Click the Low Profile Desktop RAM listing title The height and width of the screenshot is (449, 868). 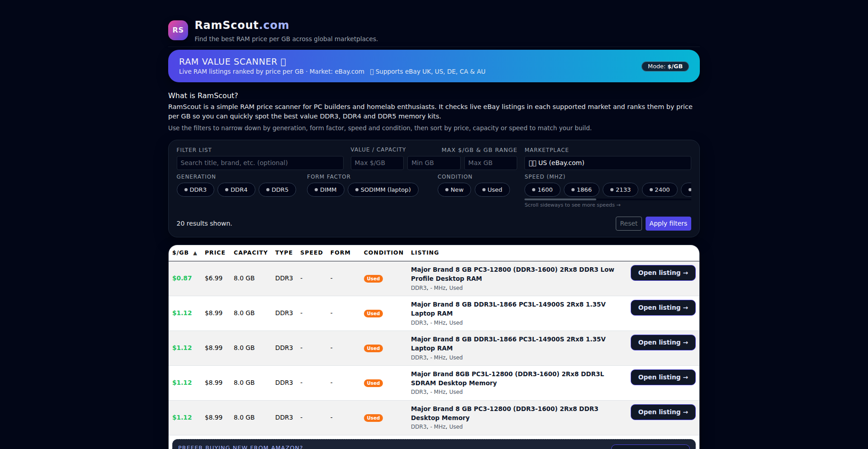(x=513, y=274)
